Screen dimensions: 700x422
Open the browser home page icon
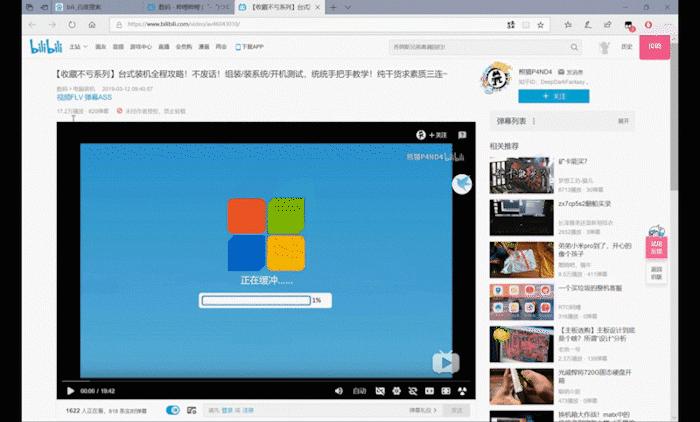(x=92, y=25)
